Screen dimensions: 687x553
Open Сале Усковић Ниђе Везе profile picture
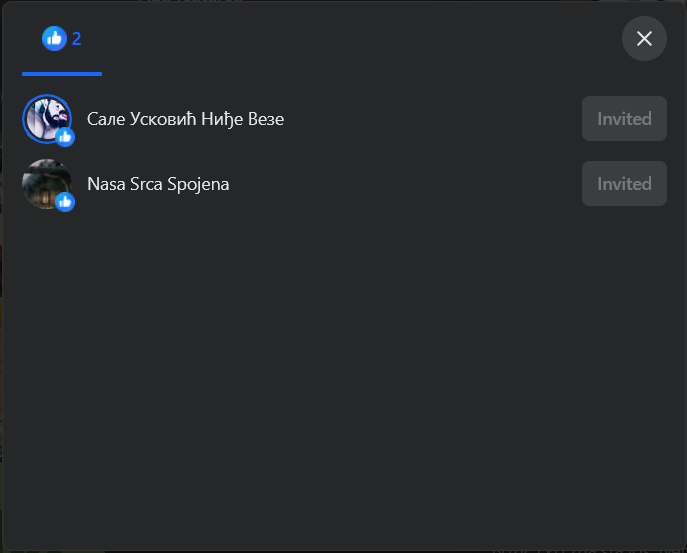coord(47,119)
